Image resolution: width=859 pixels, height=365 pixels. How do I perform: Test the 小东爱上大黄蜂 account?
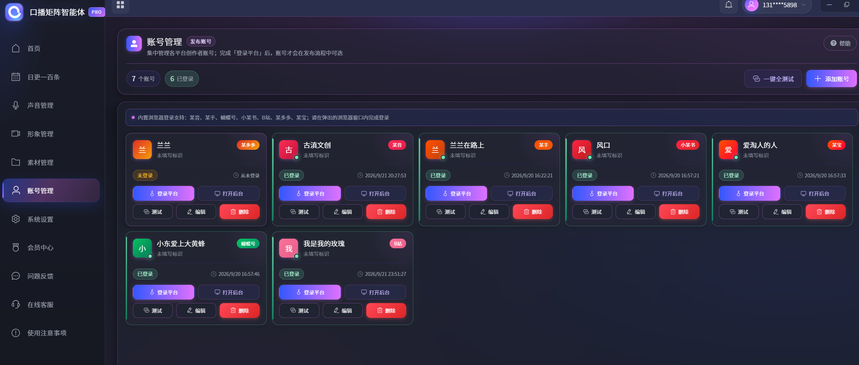click(x=152, y=310)
